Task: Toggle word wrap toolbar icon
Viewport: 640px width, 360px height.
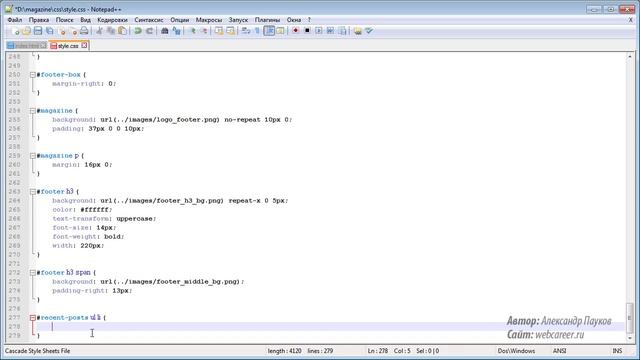Action: coord(246,31)
